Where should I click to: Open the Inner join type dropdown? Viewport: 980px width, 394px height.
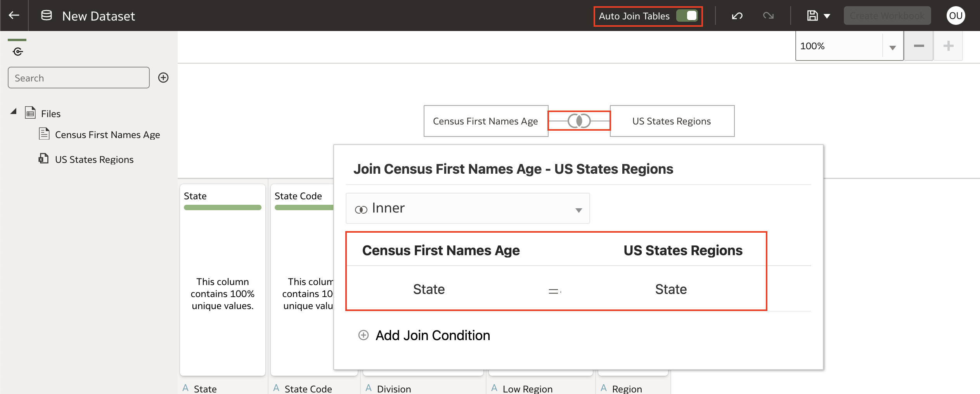467,209
